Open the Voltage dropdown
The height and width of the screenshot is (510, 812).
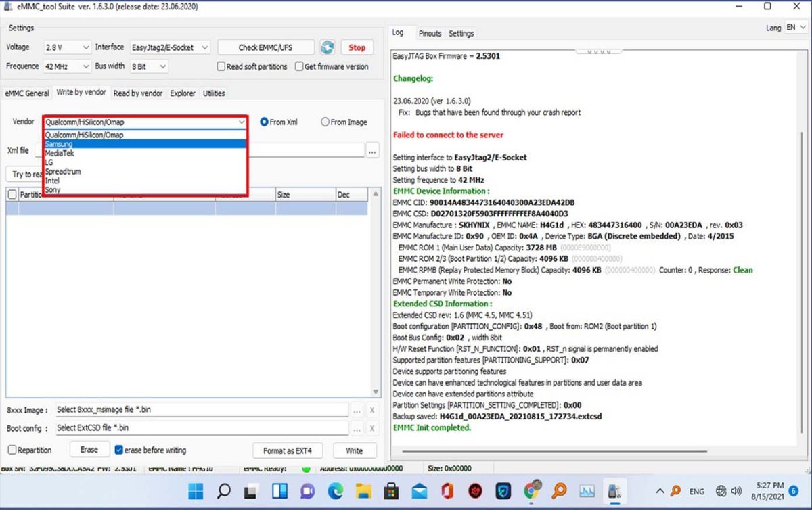pyautogui.click(x=66, y=47)
